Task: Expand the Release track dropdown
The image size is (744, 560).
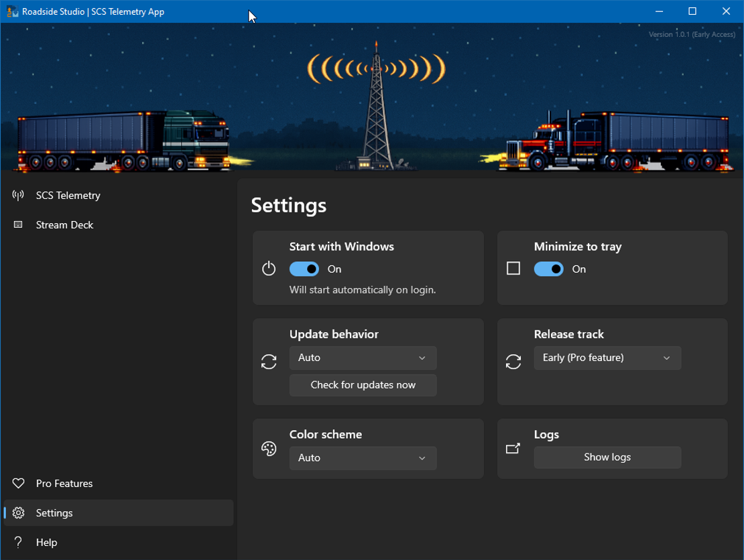Action: tap(607, 358)
